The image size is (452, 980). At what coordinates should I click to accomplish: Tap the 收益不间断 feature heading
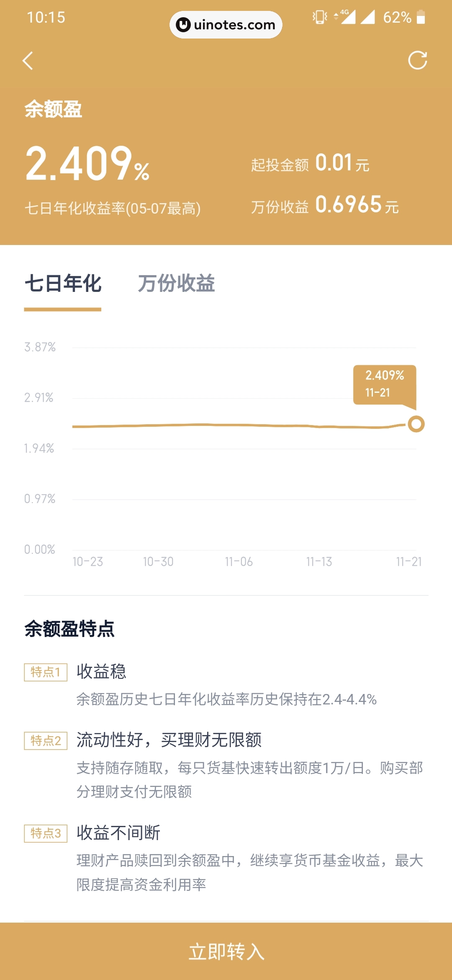pyautogui.click(x=118, y=833)
